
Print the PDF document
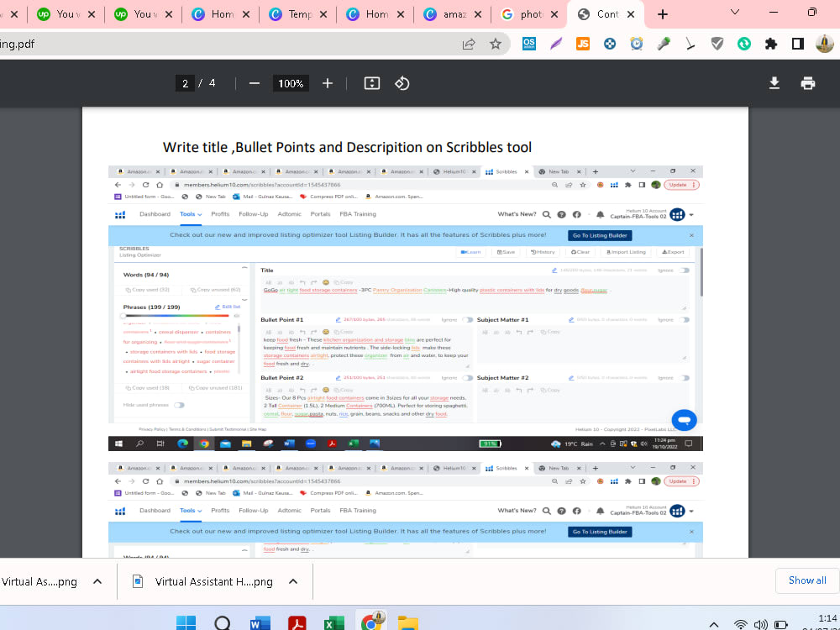point(808,83)
